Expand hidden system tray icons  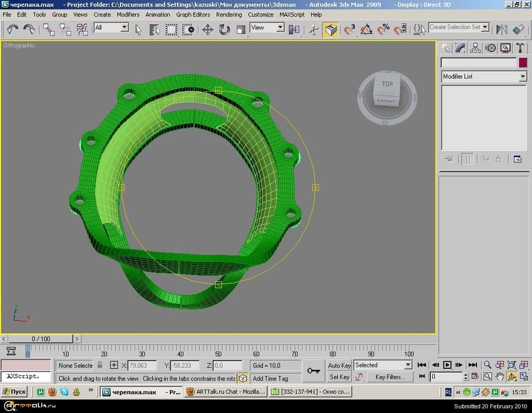pyautogui.click(x=458, y=392)
